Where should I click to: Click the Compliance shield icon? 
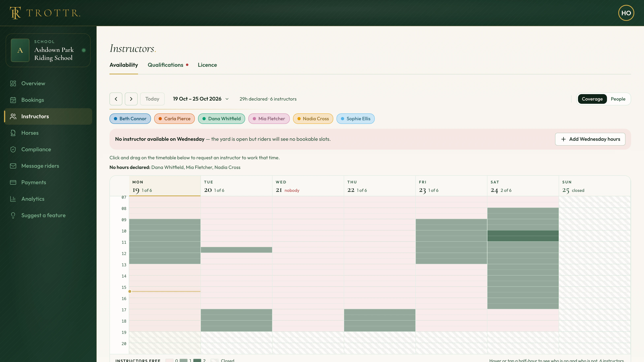click(x=13, y=149)
